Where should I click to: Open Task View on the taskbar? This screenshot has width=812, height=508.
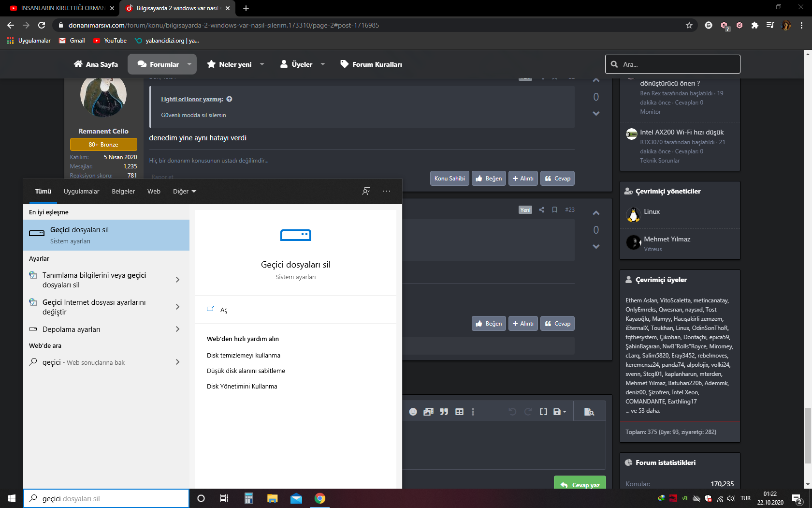coord(224,498)
